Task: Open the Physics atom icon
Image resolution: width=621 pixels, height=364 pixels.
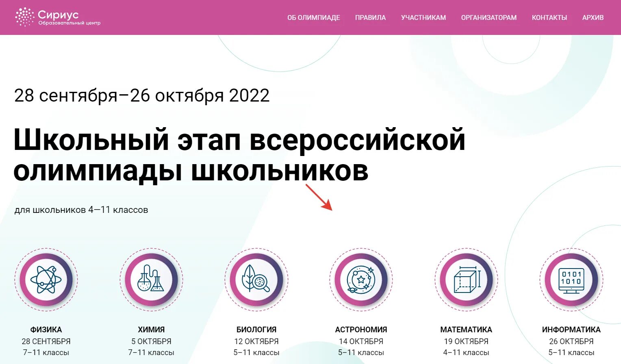Action: point(46,279)
